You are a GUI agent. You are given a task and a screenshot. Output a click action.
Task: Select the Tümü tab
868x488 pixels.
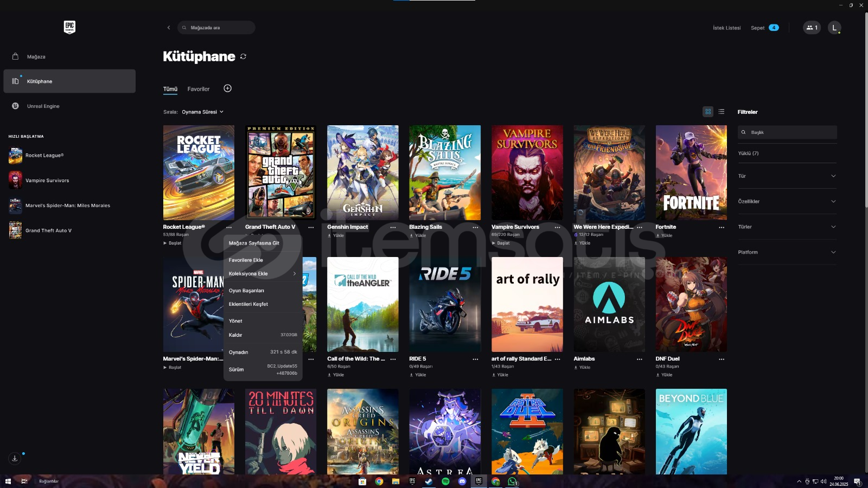point(170,89)
